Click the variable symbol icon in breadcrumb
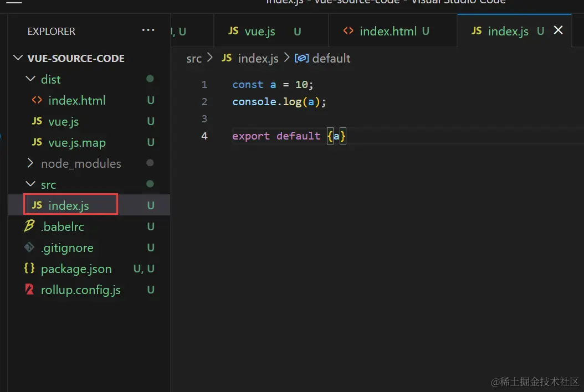 coord(301,59)
